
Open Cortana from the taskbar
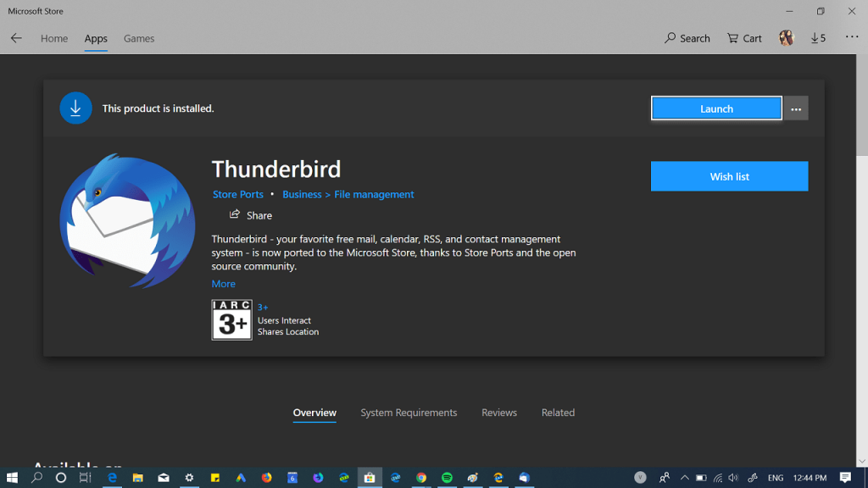(61, 478)
